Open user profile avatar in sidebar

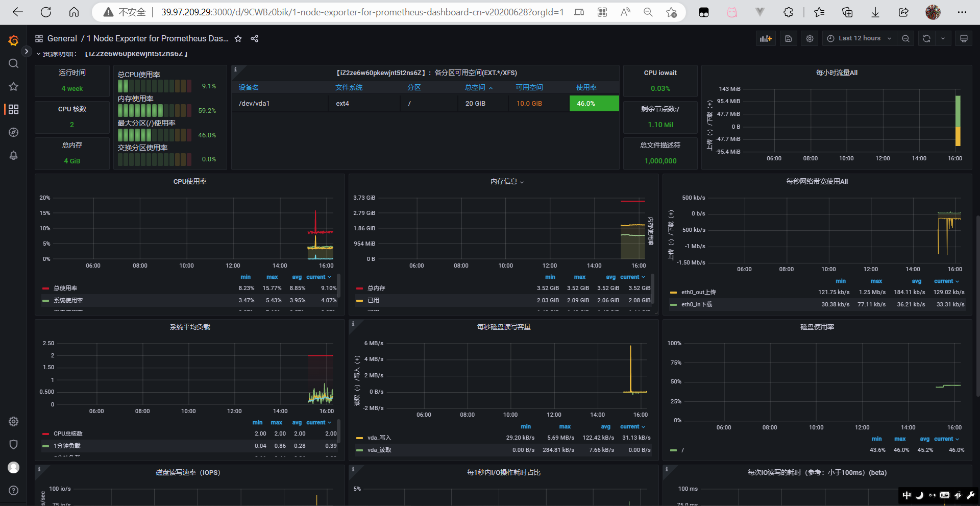coord(14,467)
